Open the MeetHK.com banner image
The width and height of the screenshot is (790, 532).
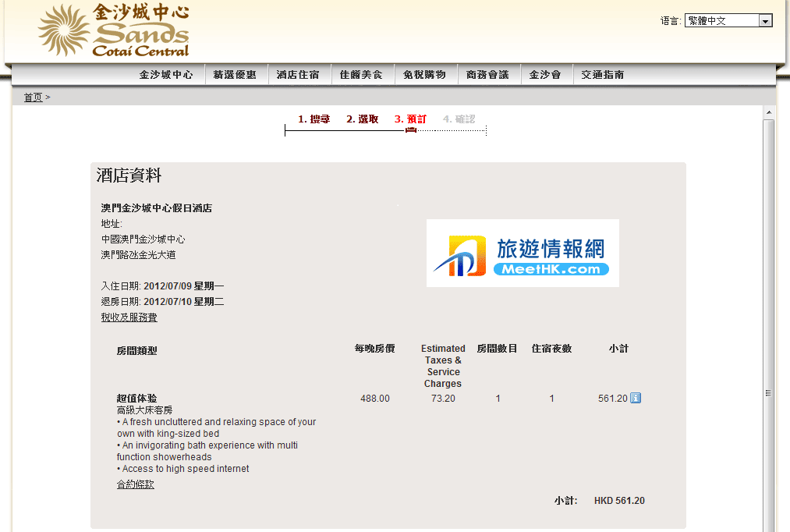[x=523, y=253]
